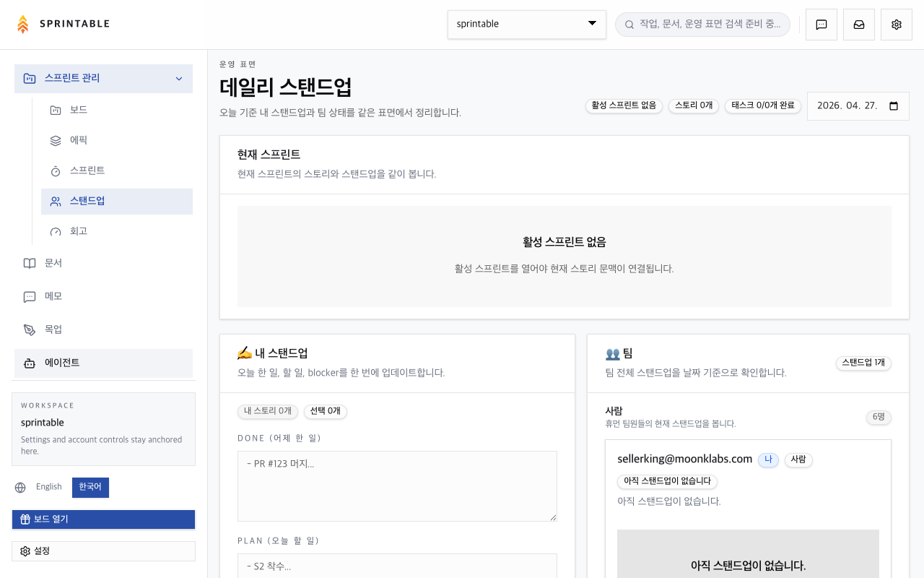
Task: Click the language globe icon
Action: point(20,488)
